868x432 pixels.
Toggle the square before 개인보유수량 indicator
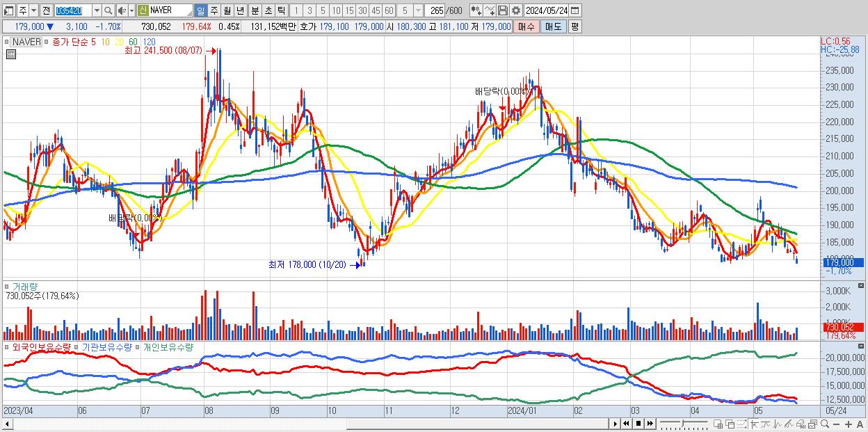(138, 346)
